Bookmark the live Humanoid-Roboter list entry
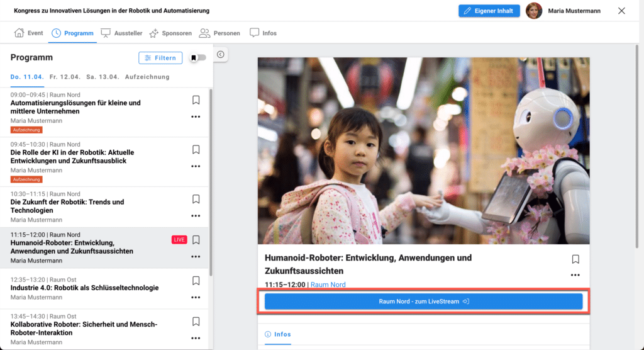 point(196,240)
